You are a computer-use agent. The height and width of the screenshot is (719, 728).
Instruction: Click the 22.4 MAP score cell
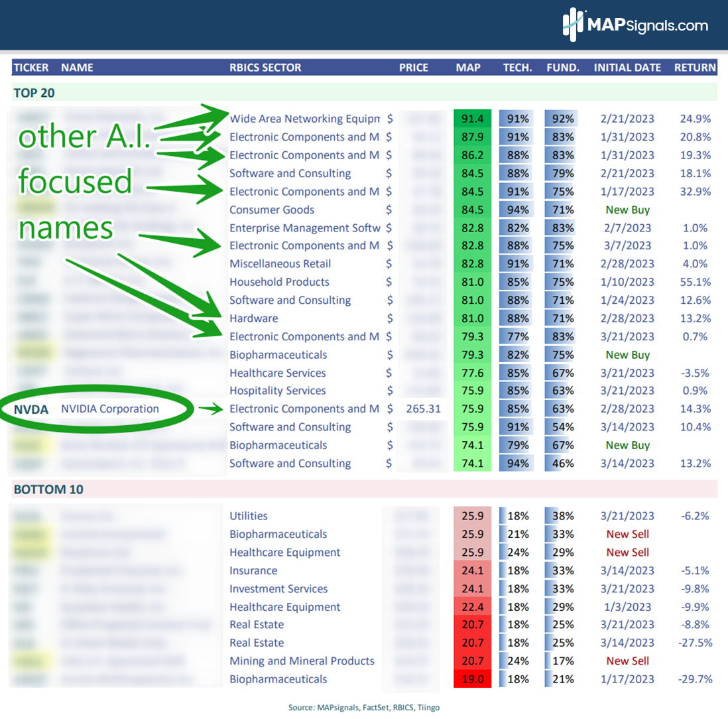click(472, 607)
